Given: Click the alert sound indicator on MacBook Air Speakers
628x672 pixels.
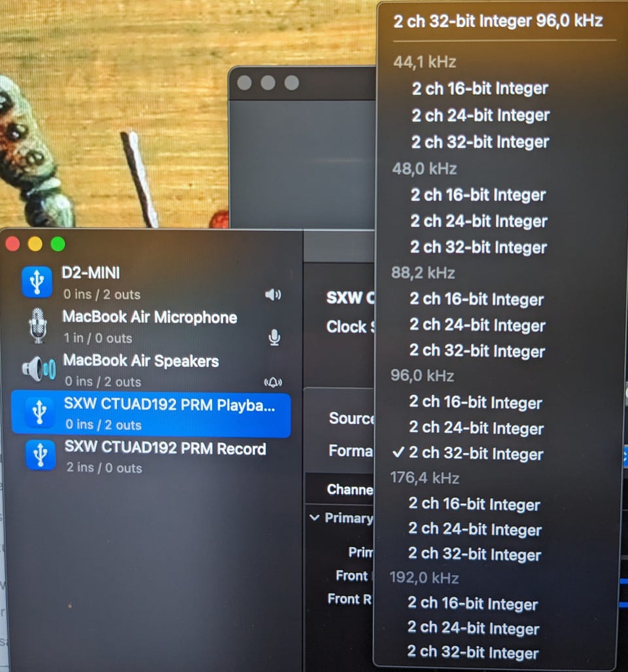Looking at the screenshot, I should (273, 382).
